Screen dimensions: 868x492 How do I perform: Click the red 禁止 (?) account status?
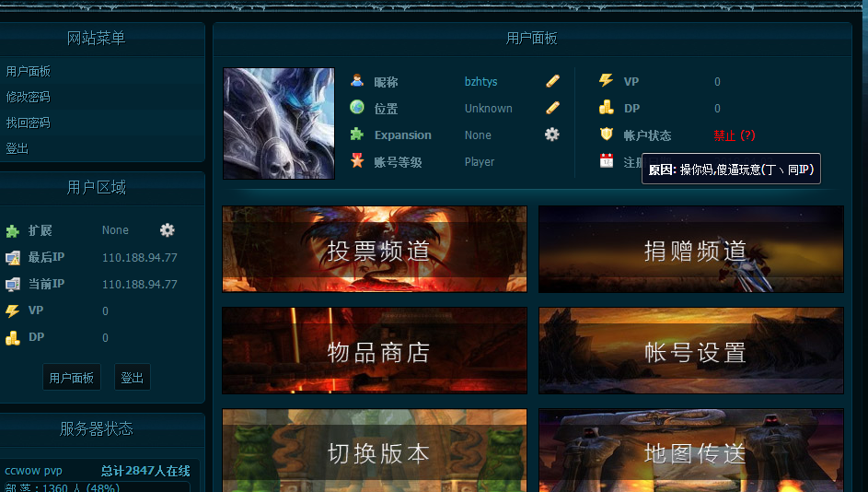tap(734, 135)
